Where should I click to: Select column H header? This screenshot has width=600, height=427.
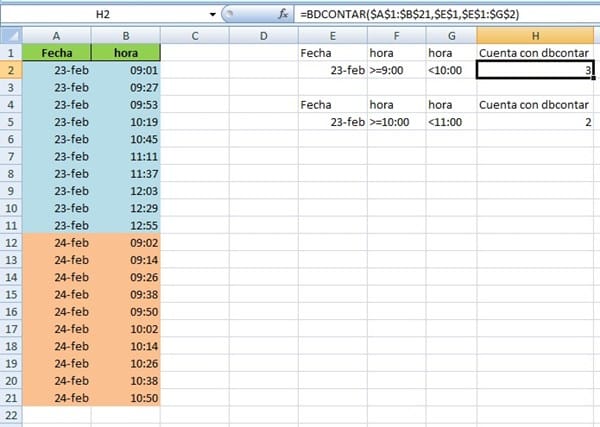click(537, 36)
